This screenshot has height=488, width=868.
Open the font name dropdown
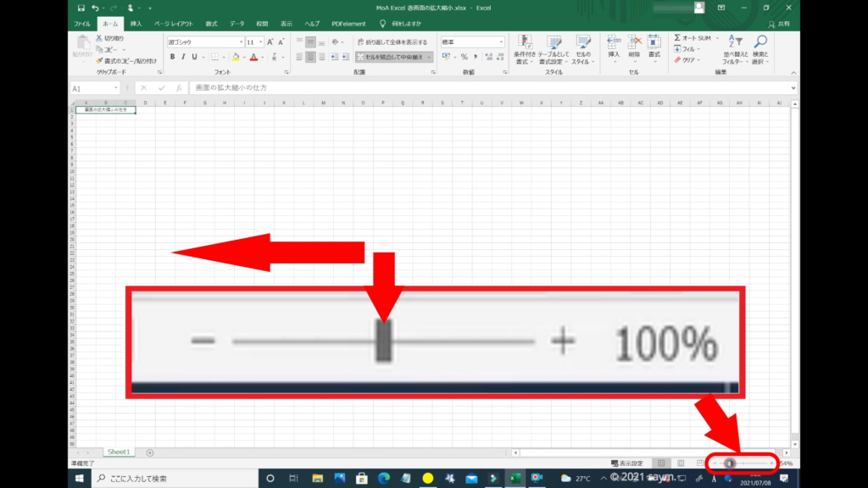pos(239,42)
